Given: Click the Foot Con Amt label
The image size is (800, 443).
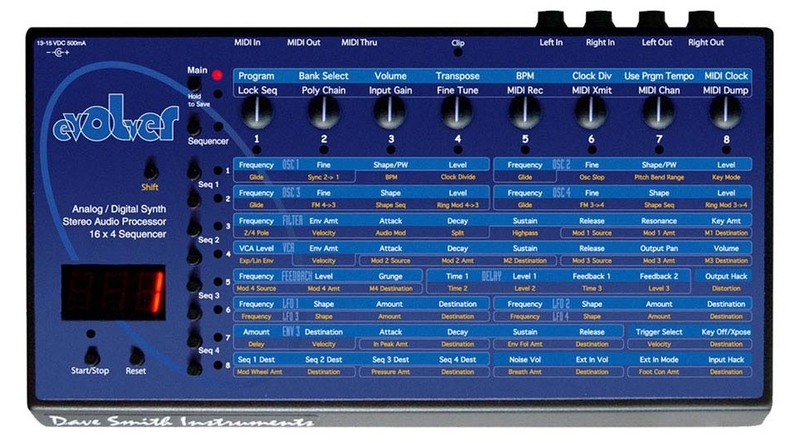Looking at the screenshot, I should pyautogui.click(x=659, y=372).
